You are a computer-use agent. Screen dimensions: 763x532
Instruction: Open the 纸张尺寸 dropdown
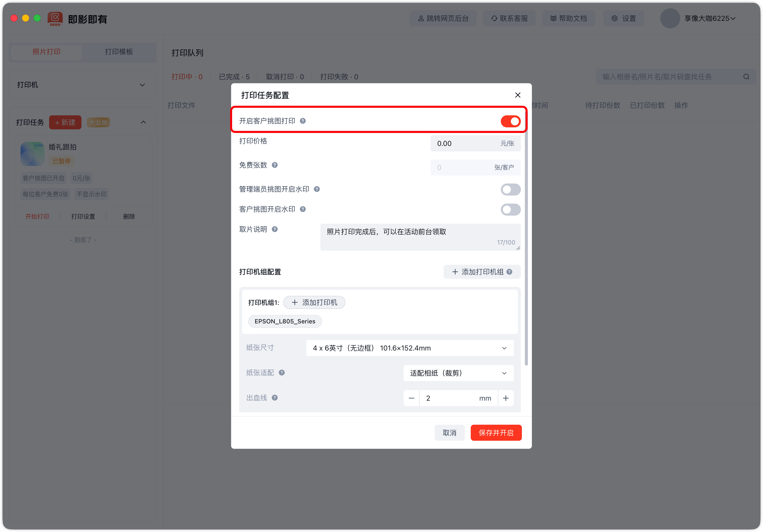pyautogui.click(x=409, y=348)
